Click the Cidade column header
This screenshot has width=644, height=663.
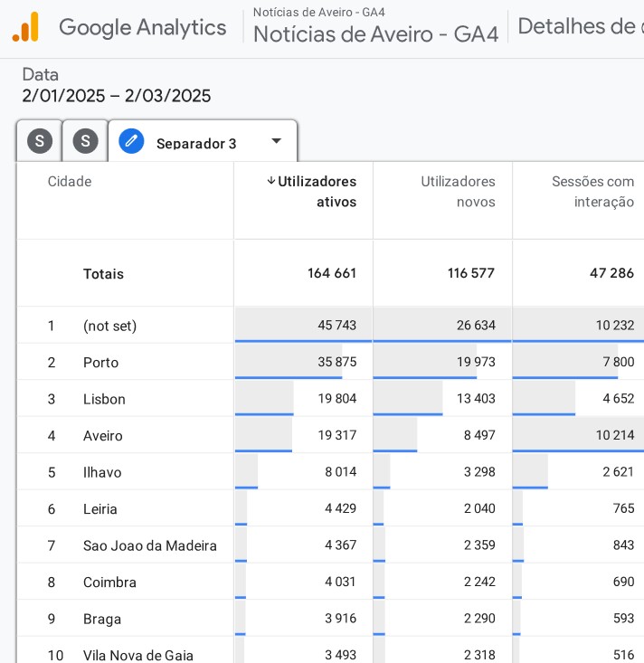[x=70, y=182]
